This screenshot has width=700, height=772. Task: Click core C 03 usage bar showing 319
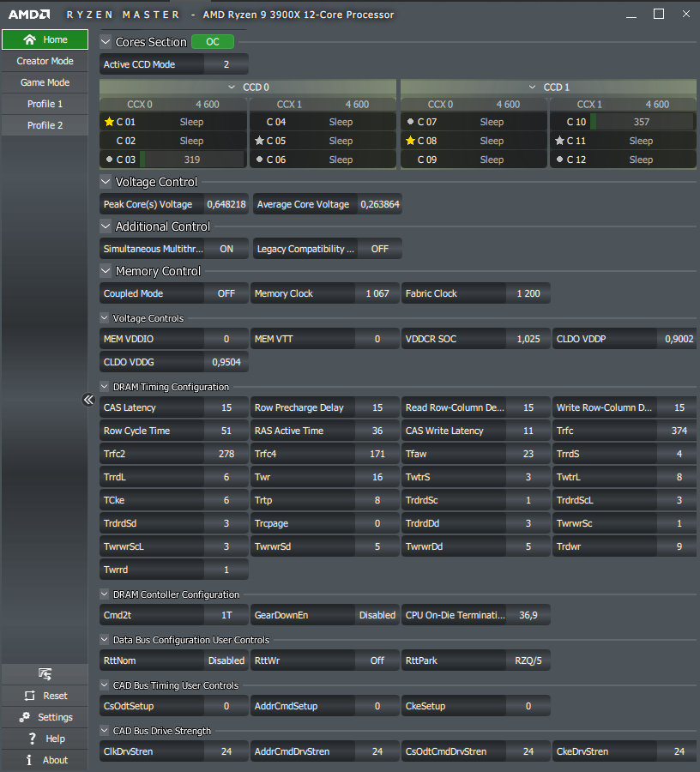(192, 160)
